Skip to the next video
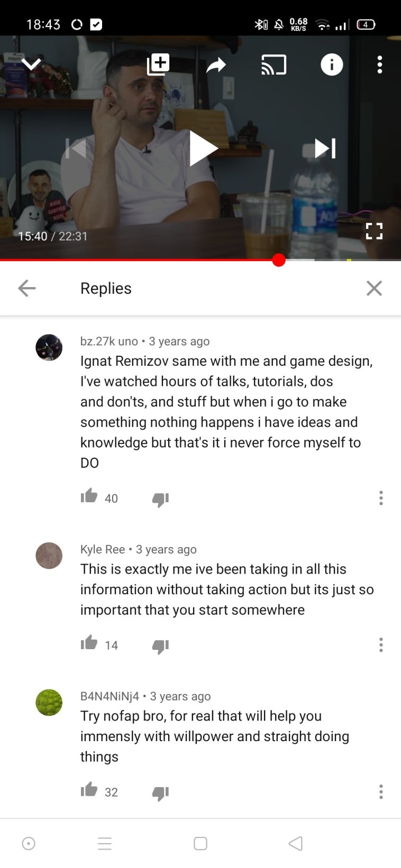The width and height of the screenshot is (401, 868). coord(325,148)
